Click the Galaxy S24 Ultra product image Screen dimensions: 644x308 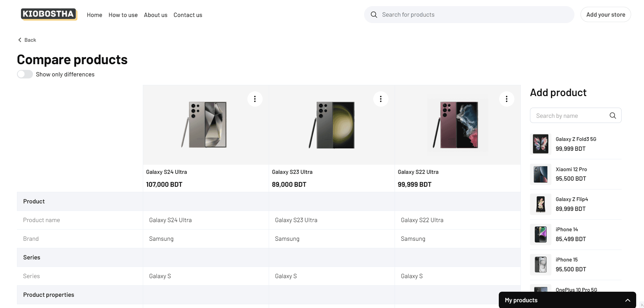(x=206, y=125)
